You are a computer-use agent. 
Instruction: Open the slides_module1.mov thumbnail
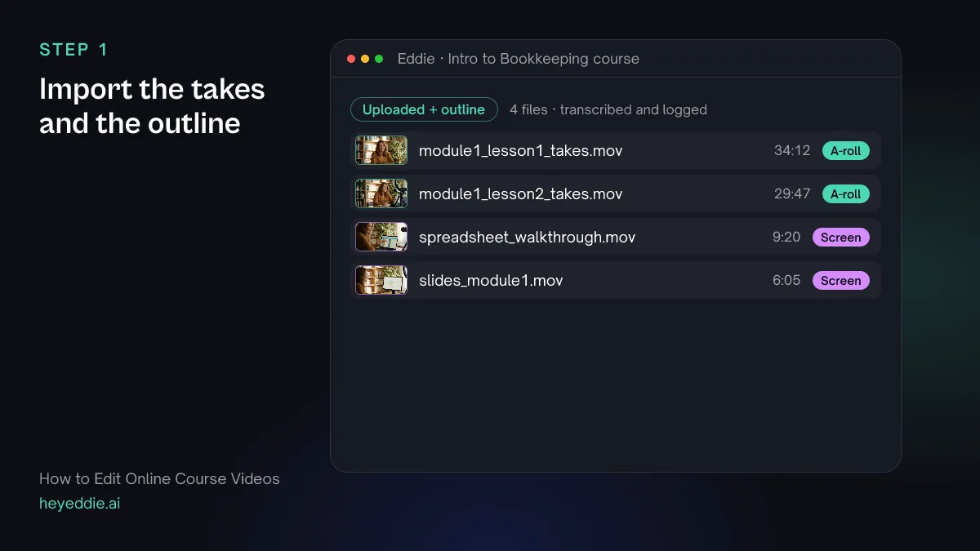(x=381, y=280)
